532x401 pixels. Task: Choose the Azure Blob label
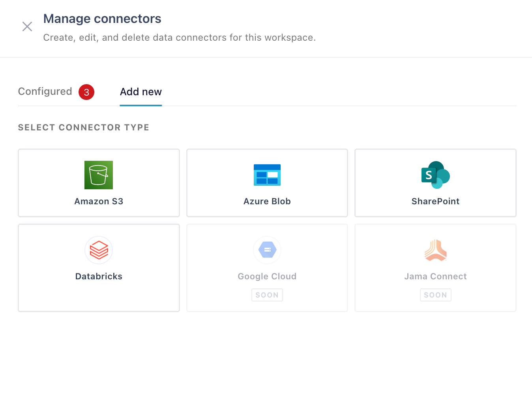(x=267, y=201)
